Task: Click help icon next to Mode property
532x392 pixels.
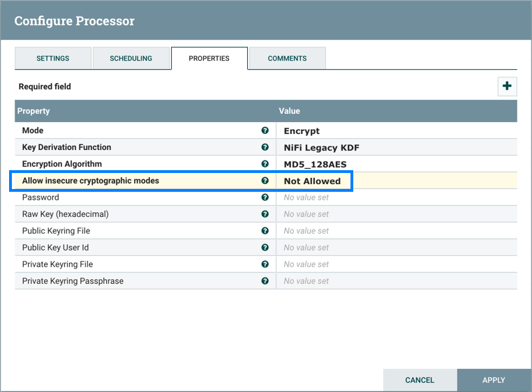Action: click(265, 130)
